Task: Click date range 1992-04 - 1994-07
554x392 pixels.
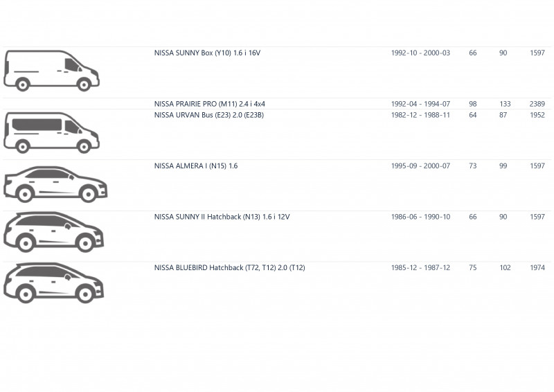Action: pos(420,104)
